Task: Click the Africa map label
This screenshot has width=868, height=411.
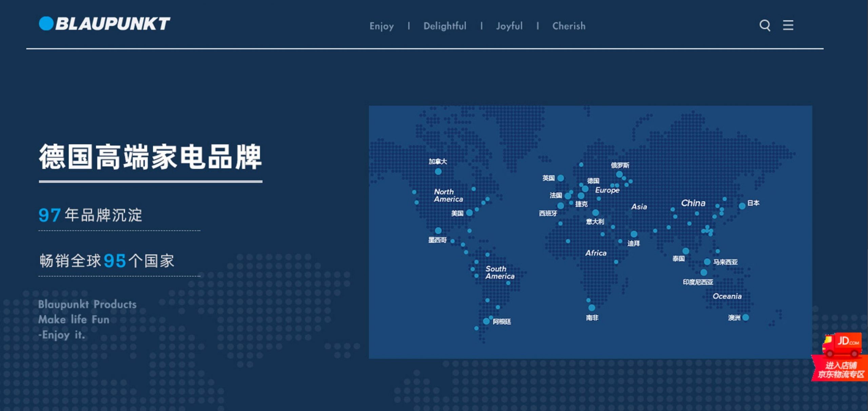Action: tap(596, 253)
